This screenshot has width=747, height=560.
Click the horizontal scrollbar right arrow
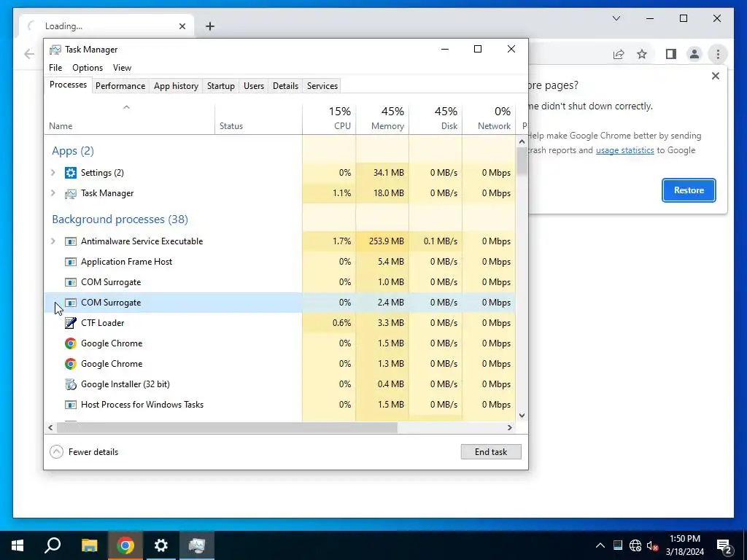pyautogui.click(x=510, y=427)
